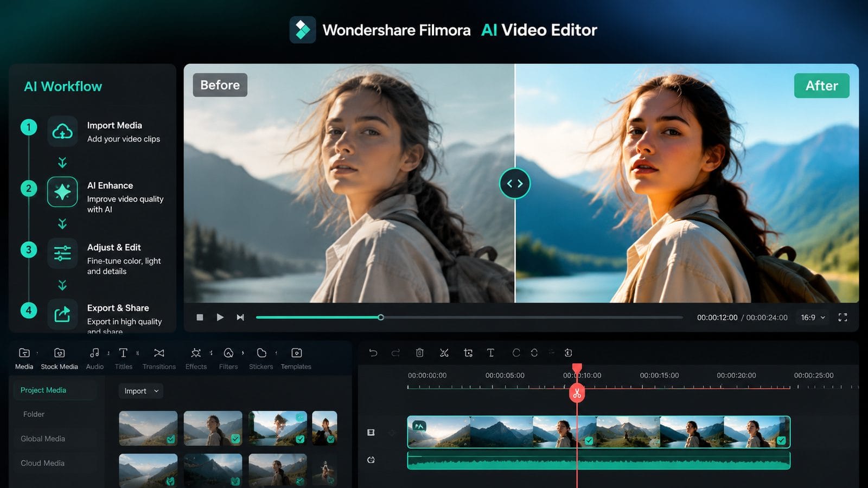Click the red scissors on the playhead
Image resolution: width=868 pixels, height=488 pixels.
577,394
